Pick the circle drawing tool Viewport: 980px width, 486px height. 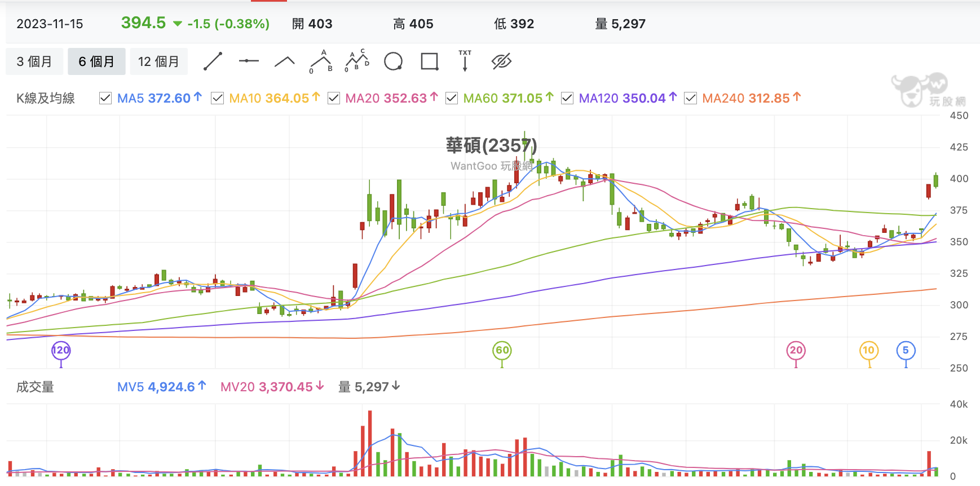tap(393, 61)
